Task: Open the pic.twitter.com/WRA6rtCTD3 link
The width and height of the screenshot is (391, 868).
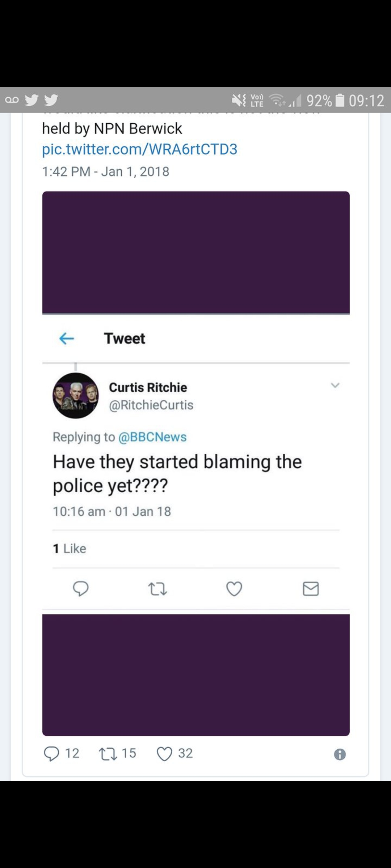Action: tap(139, 149)
